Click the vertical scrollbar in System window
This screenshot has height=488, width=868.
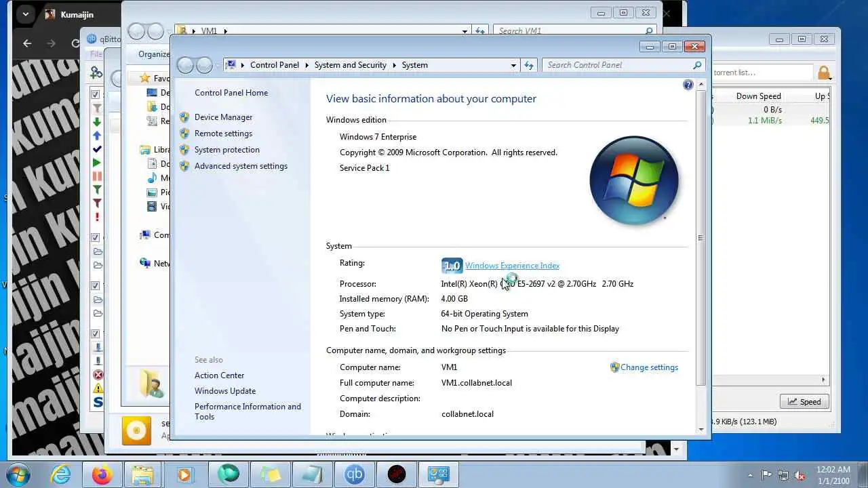click(x=701, y=237)
